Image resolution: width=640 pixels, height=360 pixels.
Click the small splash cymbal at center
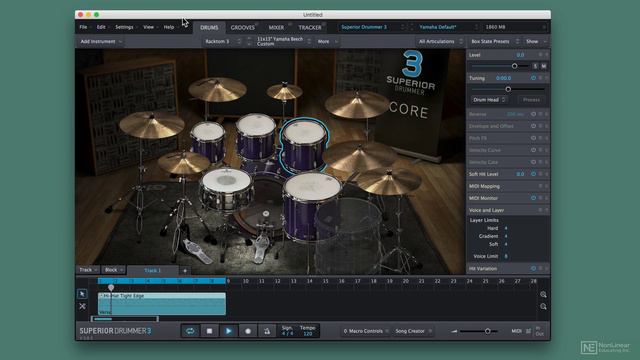click(284, 91)
